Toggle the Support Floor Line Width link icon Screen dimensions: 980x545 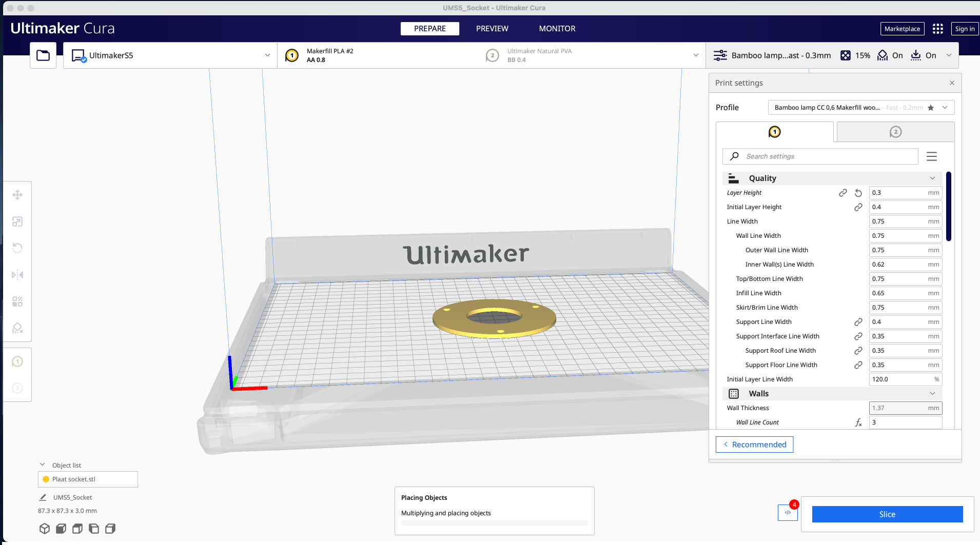[x=858, y=365]
